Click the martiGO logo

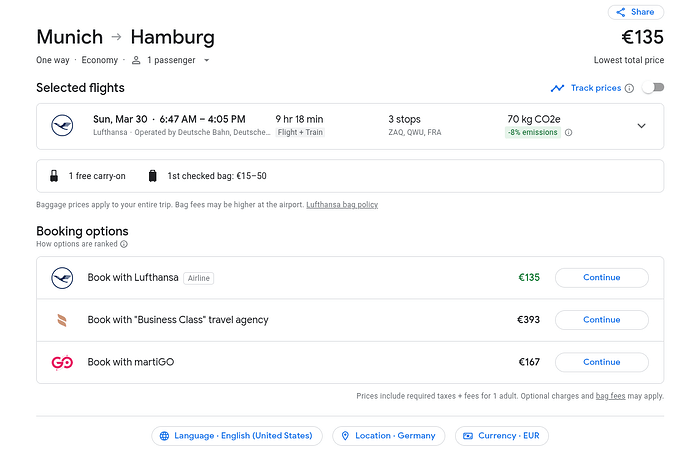[x=62, y=362]
